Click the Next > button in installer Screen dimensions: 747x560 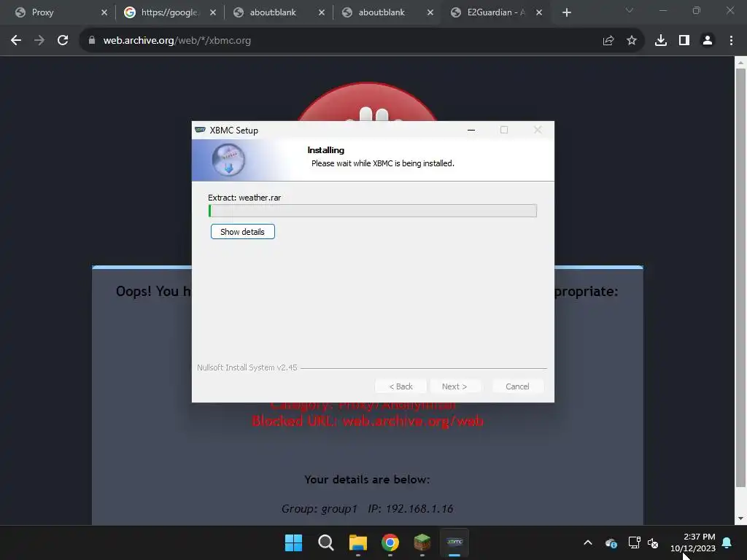click(x=454, y=386)
